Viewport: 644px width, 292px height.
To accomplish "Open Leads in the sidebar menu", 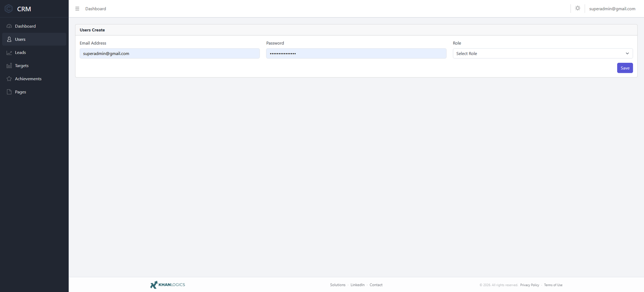I will tap(34, 53).
